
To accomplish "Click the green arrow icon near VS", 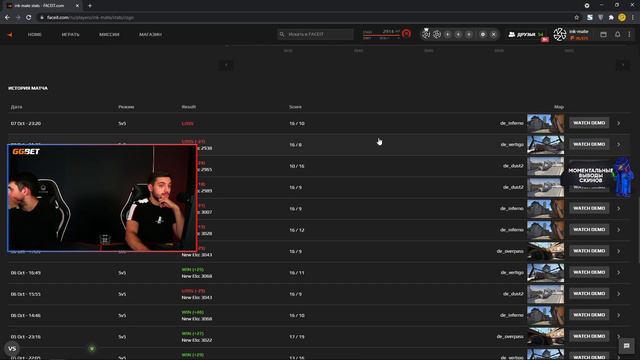I will tap(92, 349).
